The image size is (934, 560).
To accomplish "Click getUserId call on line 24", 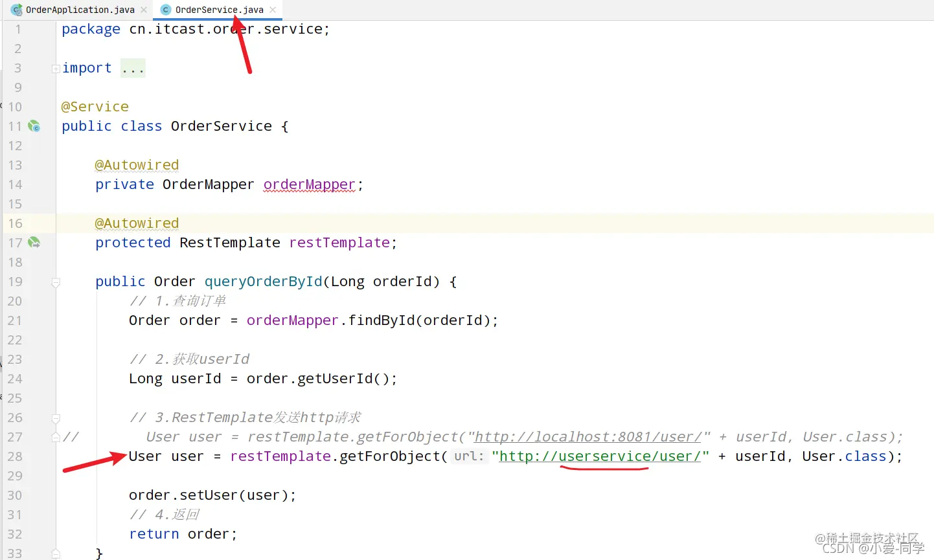I will tap(335, 379).
